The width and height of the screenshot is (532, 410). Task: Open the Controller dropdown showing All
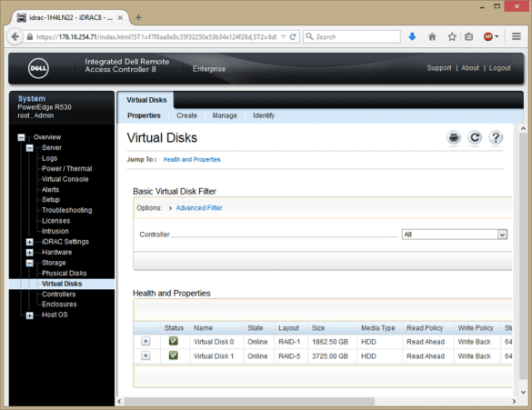455,235
